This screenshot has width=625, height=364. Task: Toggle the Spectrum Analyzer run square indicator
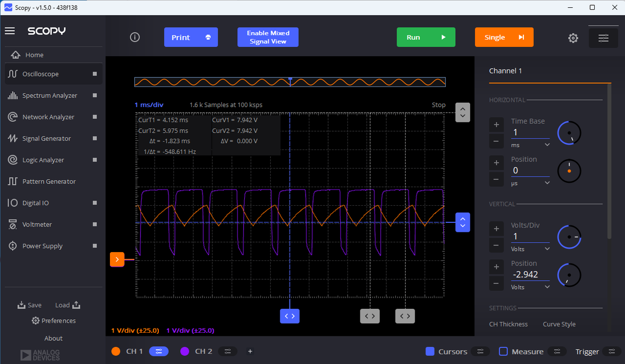95,95
